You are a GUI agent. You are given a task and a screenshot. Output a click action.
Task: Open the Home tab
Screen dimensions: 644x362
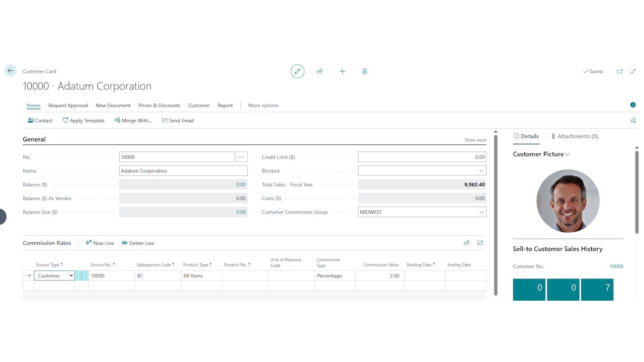pos(33,106)
